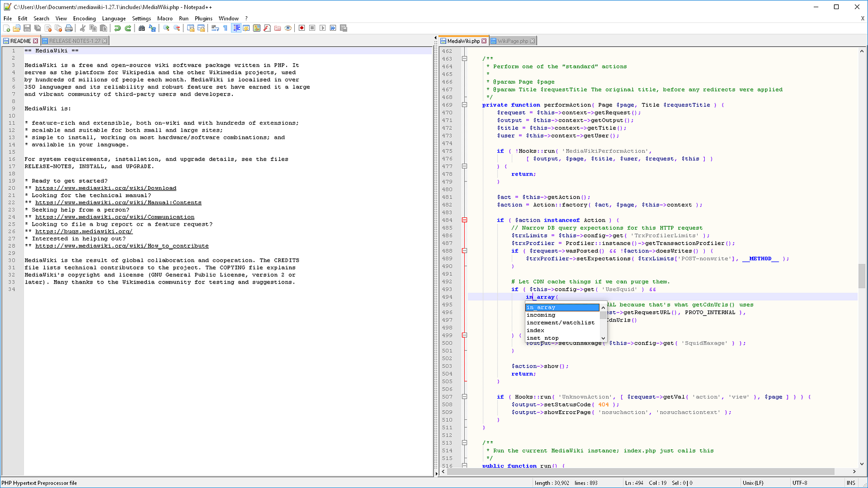Collapse the code block at line 469

pyautogui.click(x=464, y=105)
